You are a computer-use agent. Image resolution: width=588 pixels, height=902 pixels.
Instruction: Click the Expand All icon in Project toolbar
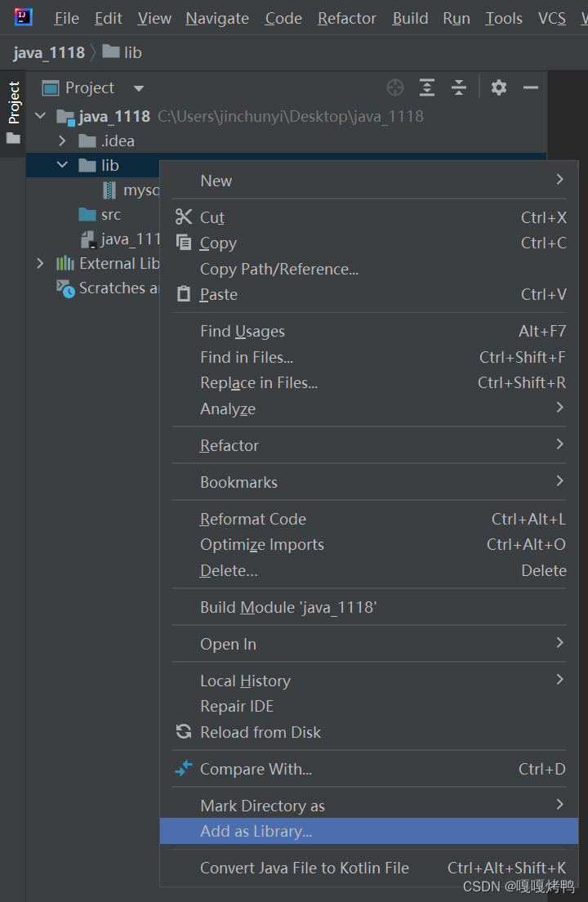point(426,87)
